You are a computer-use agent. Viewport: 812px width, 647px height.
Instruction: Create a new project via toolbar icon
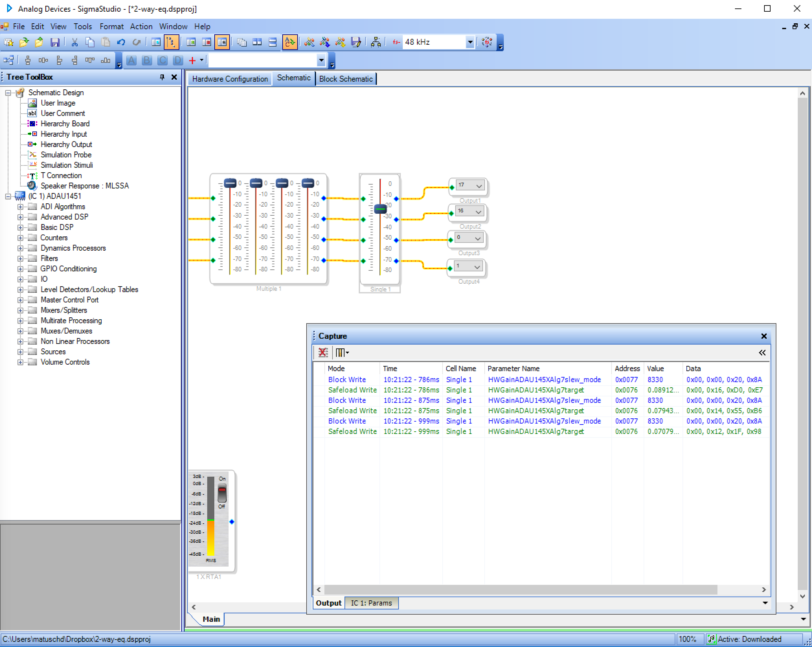(9, 42)
